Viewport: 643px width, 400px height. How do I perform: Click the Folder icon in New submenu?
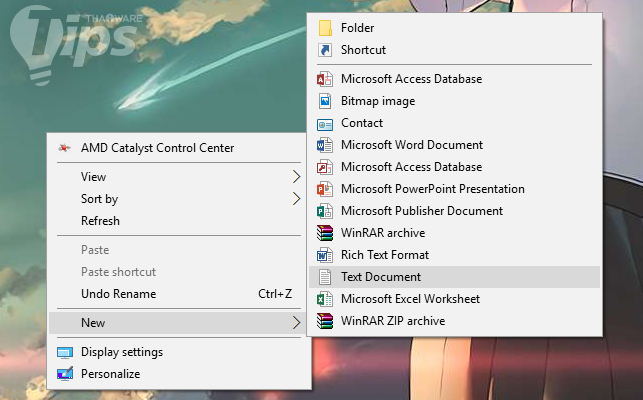(x=324, y=28)
